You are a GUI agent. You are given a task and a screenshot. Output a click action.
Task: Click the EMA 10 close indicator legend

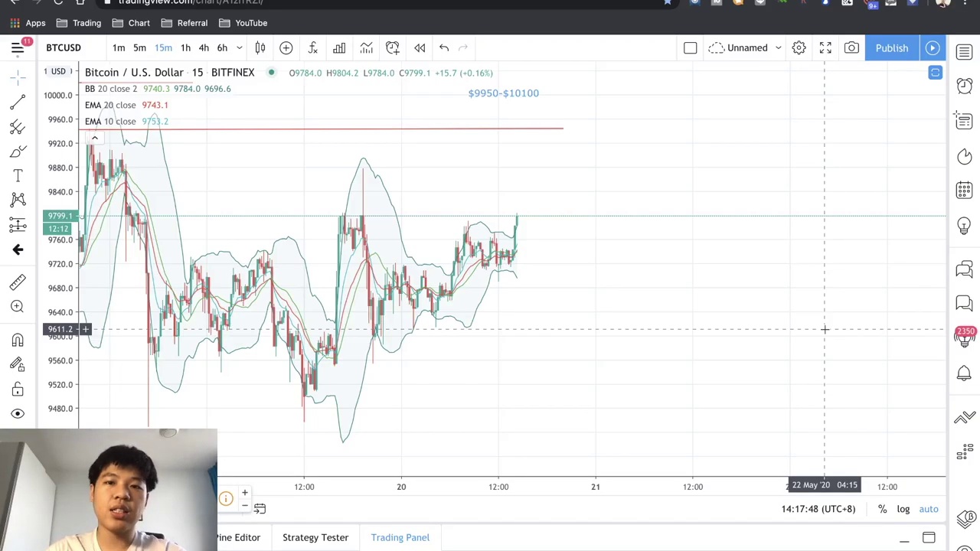pos(110,121)
